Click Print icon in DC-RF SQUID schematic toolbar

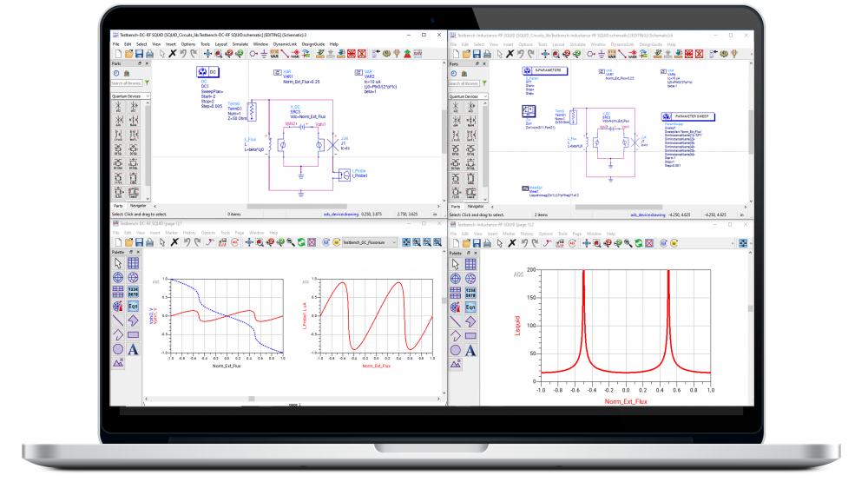tap(149, 54)
